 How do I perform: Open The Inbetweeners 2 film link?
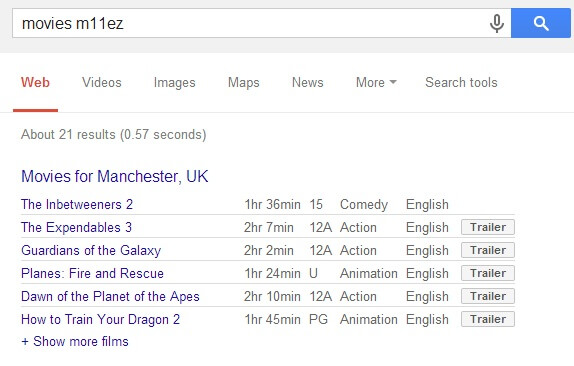[77, 204]
